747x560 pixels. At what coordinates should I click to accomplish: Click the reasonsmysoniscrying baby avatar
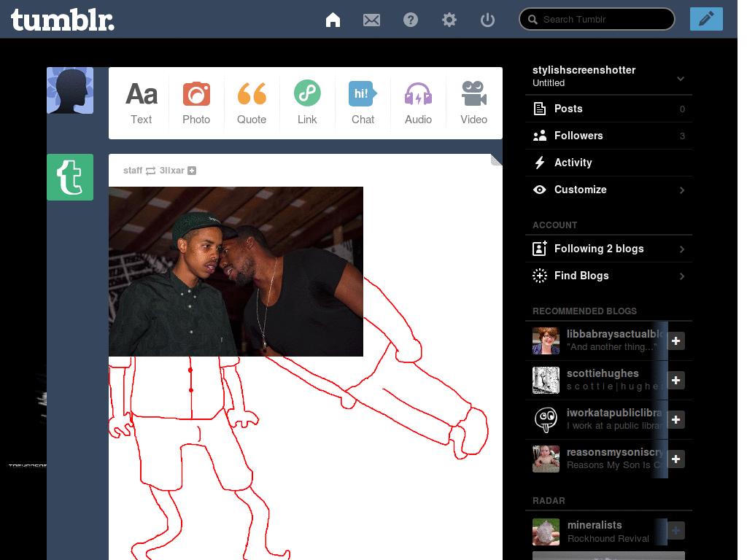click(546, 459)
